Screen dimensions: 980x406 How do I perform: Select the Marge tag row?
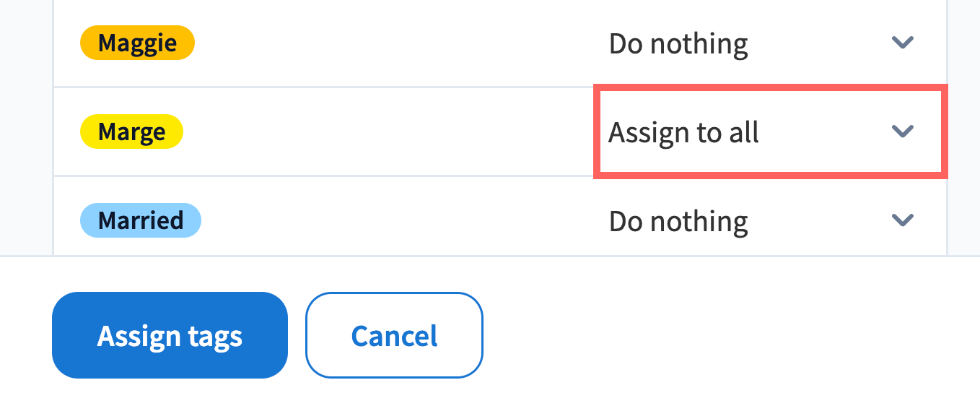[x=361, y=132]
